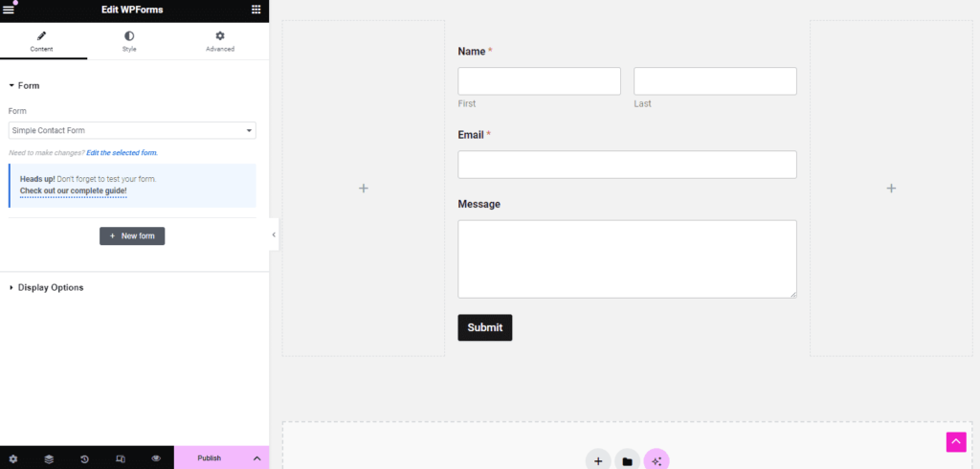Open the Navigator layers icon
Screen dimensions: 980x469
coord(49,458)
